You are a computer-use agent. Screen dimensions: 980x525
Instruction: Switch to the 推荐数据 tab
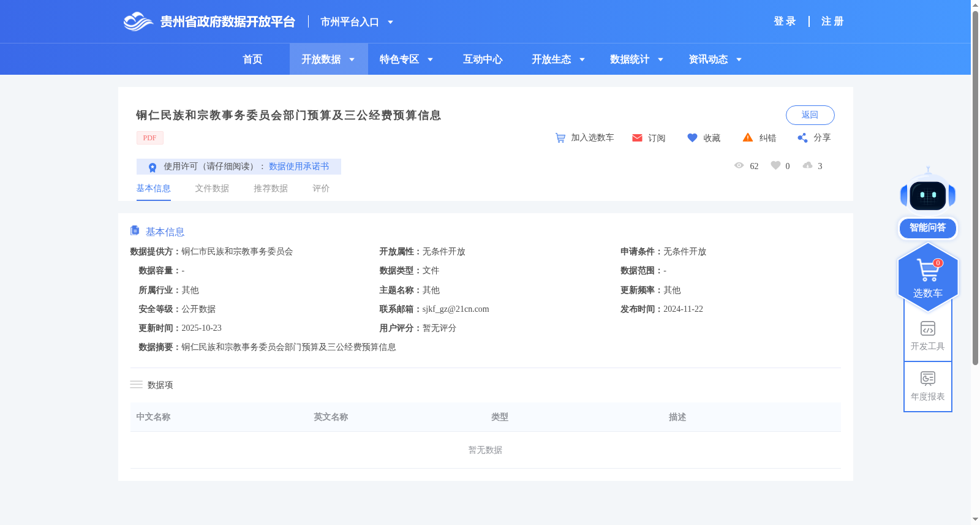(271, 188)
